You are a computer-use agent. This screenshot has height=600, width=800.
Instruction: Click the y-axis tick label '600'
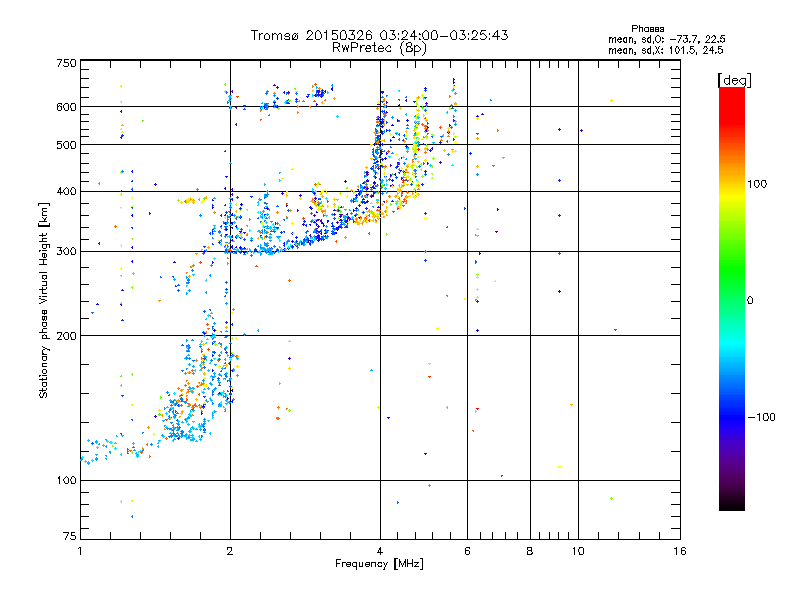point(66,107)
